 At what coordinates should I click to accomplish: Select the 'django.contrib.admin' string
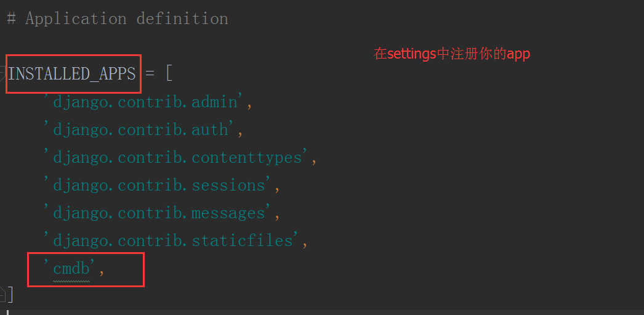click(145, 102)
